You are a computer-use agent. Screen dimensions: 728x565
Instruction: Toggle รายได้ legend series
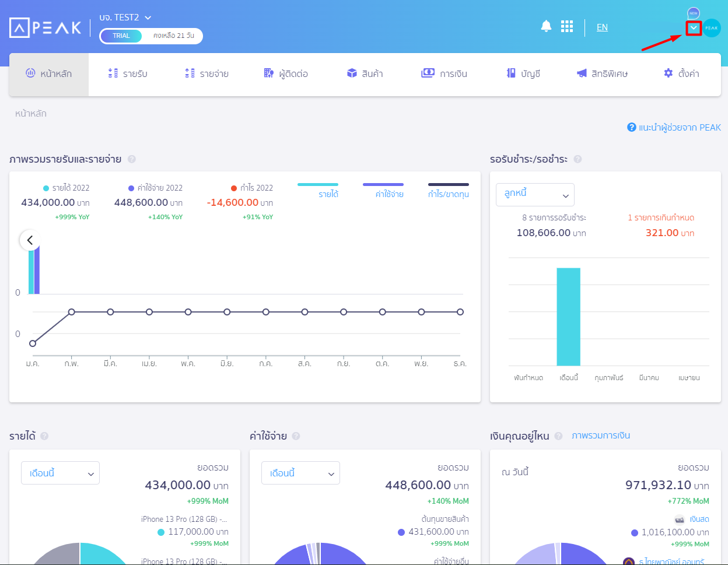tap(318, 191)
